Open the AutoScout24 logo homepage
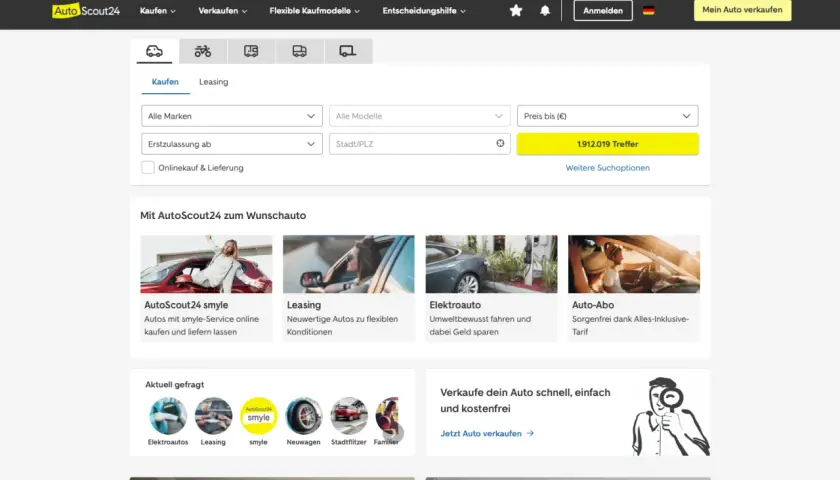 (86, 10)
